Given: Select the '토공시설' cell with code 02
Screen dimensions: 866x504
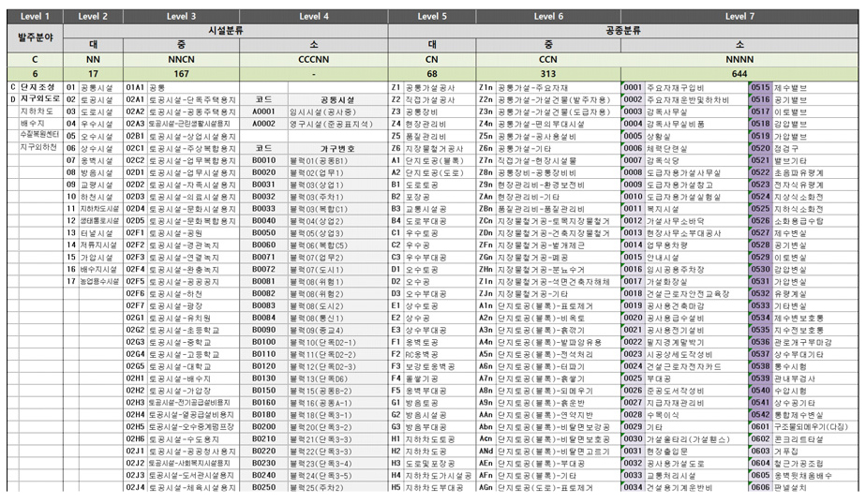Looking at the screenshot, I should pos(100,99).
